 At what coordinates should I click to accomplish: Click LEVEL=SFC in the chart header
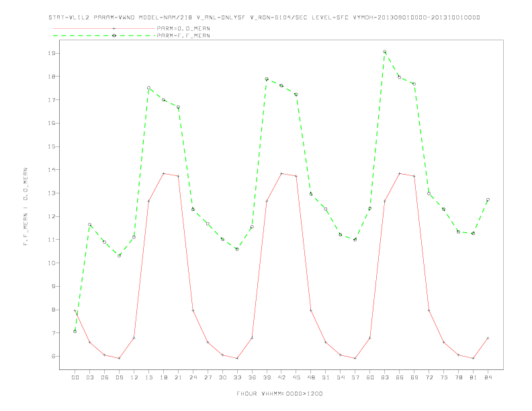point(330,17)
